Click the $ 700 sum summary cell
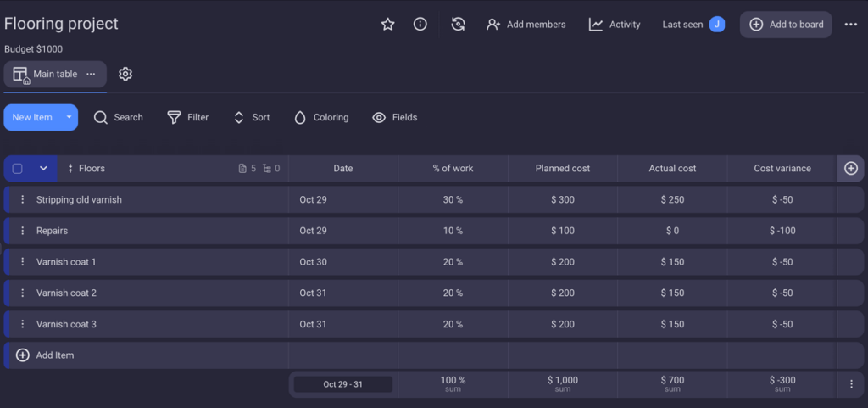The width and height of the screenshot is (868, 408). point(672,384)
